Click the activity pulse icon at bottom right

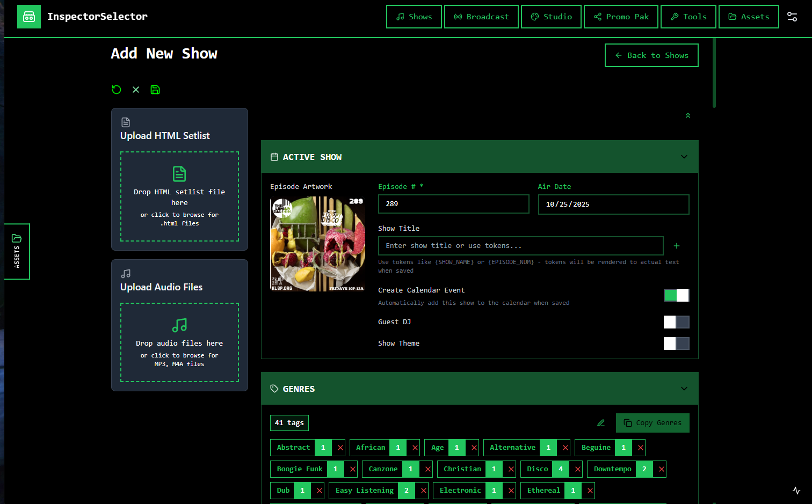pyautogui.click(x=796, y=491)
